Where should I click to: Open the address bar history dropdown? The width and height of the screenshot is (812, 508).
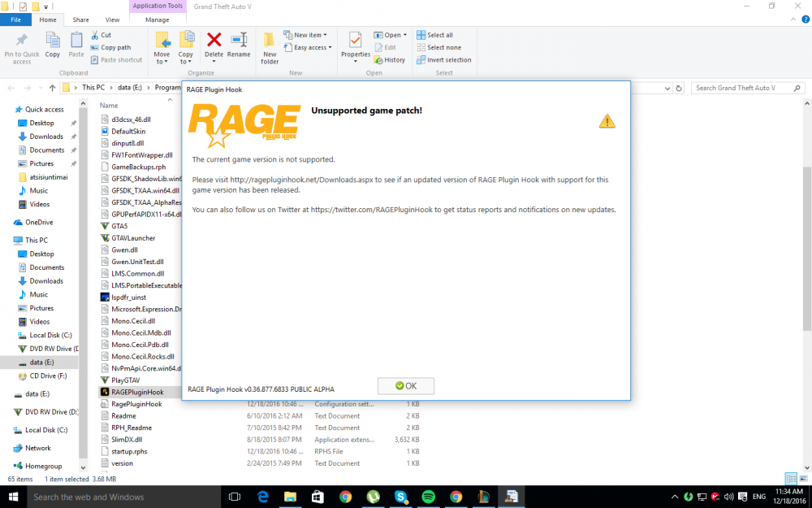click(667, 88)
